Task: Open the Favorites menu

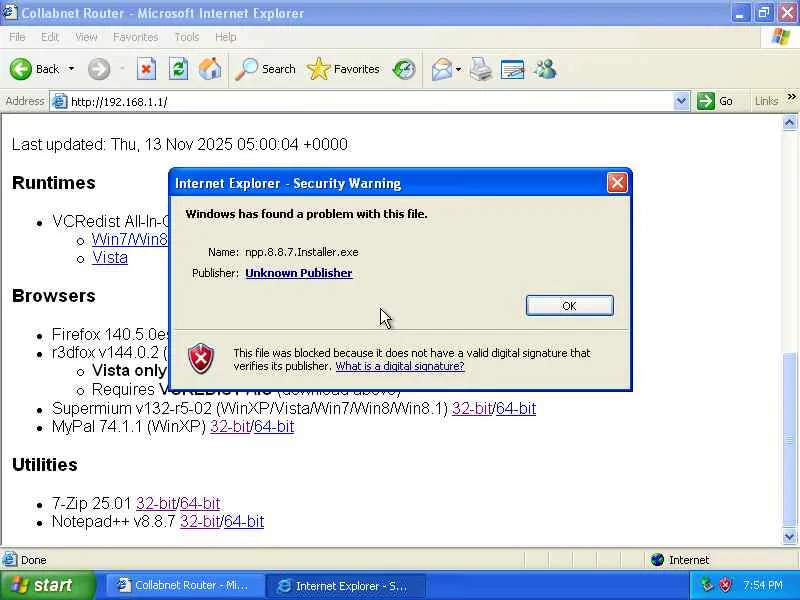Action: click(135, 37)
